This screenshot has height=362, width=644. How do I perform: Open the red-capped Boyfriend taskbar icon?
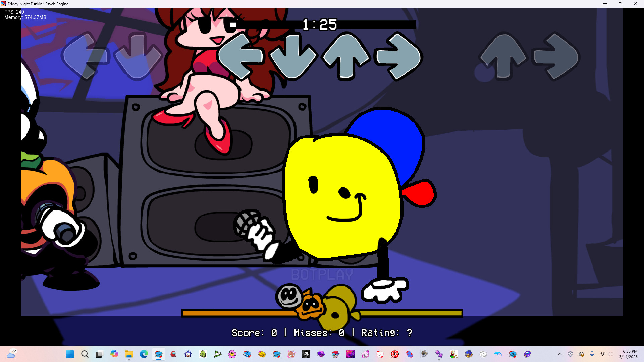coord(335,354)
